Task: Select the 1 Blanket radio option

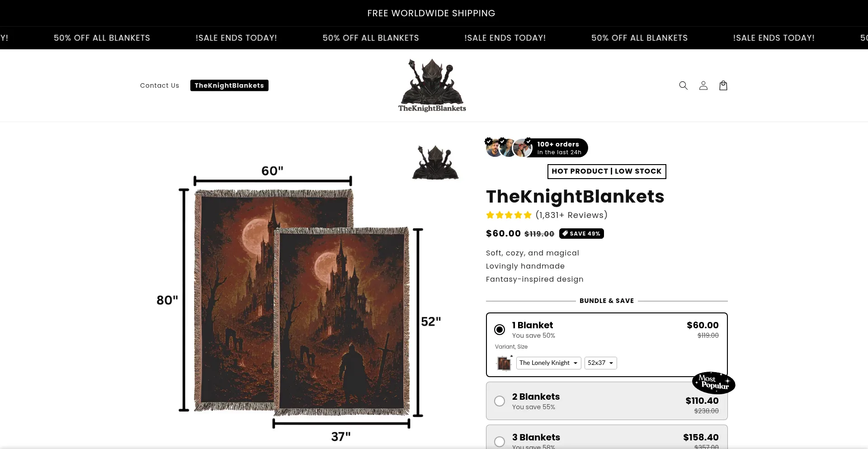Action: pyautogui.click(x=500, y=330)
